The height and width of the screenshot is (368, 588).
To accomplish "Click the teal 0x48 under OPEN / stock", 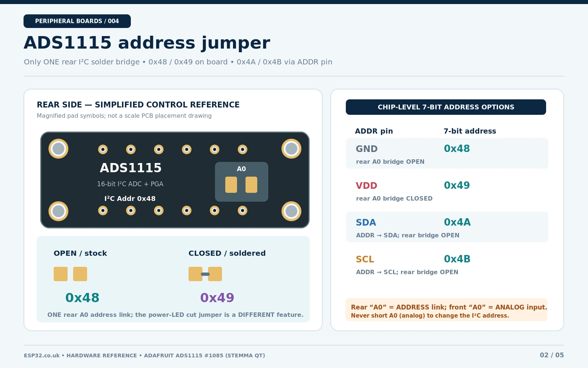I will point(82,298).
